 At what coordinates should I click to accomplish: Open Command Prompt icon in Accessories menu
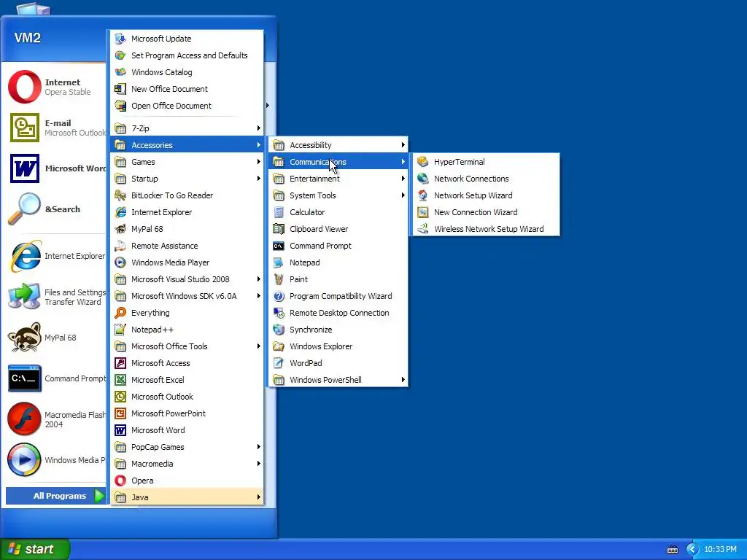[x=279, y=246]
